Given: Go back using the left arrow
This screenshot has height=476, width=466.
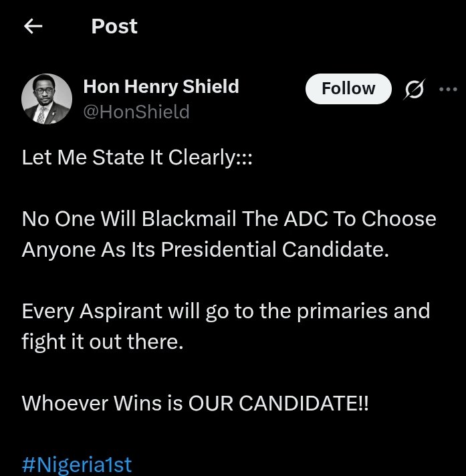Looking at the screenshot, I should click(32, 27).
